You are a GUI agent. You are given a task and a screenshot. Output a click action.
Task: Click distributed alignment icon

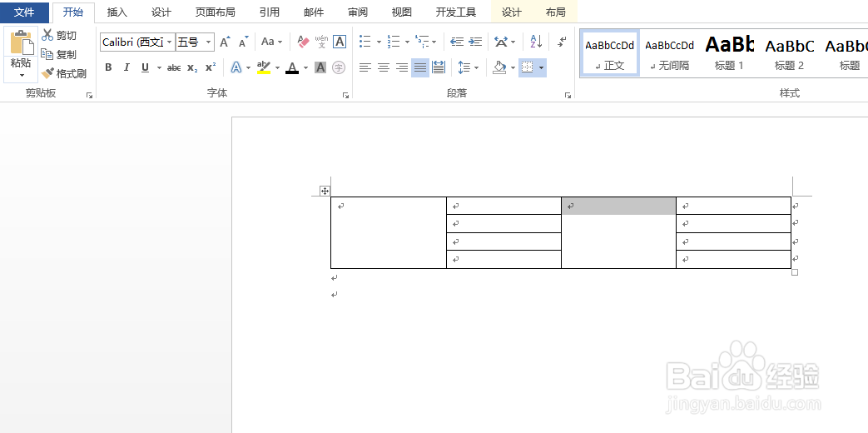click(x=439, y=67)
